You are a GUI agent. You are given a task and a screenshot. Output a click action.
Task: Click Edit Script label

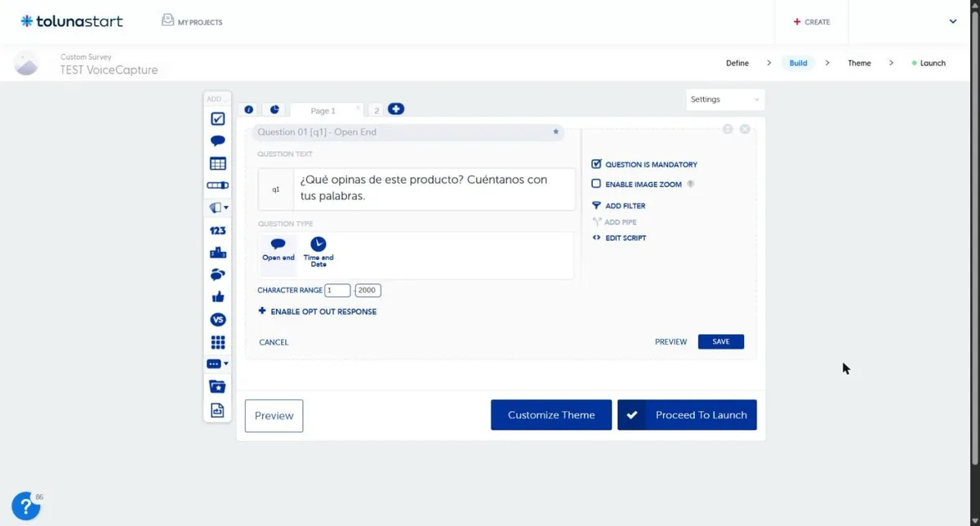coord(626,238)
